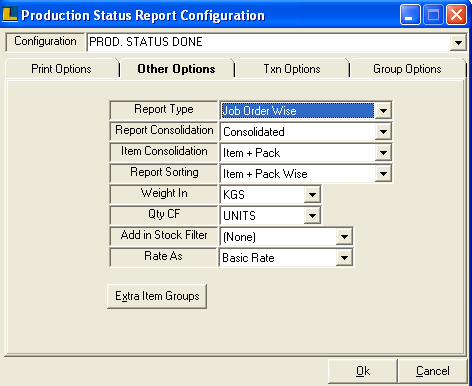
Task: Minimize the configuration window
Action: (410, 15)
